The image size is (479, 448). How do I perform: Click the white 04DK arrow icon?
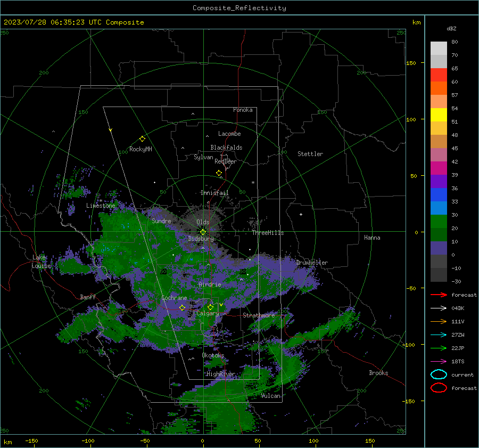pyautogui.click(x=439, y=308)
